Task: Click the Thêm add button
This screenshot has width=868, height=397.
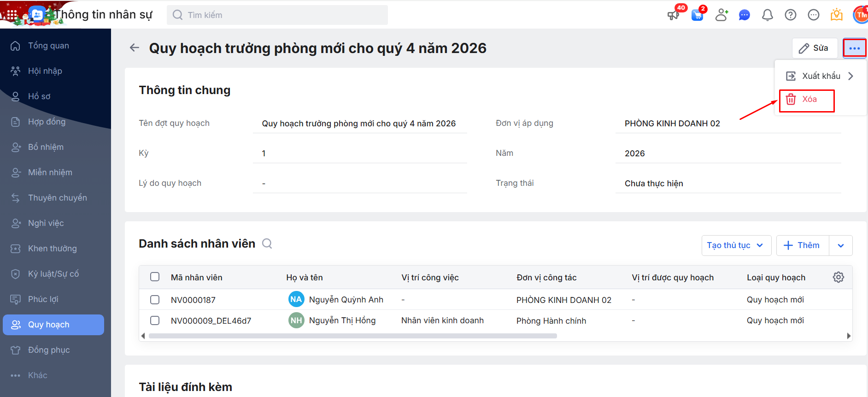Action: click(x=802, y=245)
